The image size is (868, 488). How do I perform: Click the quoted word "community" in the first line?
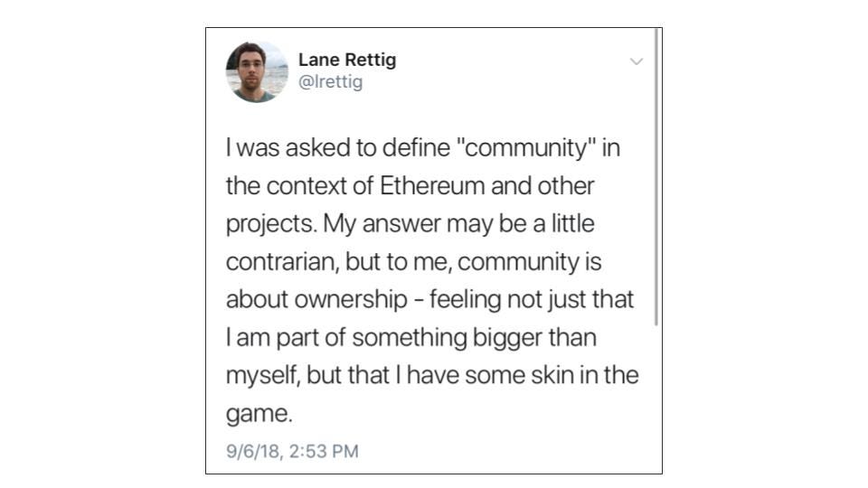coord(525,149)
